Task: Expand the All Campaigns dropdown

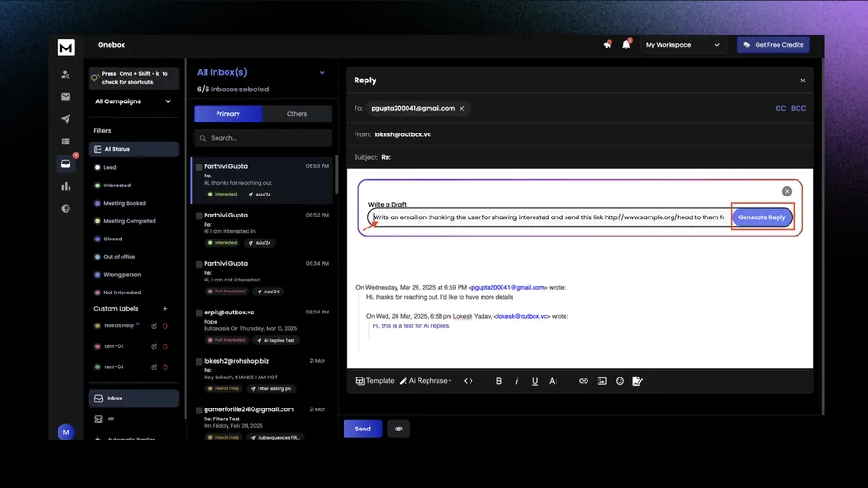Action: click(x=133, y=101)
